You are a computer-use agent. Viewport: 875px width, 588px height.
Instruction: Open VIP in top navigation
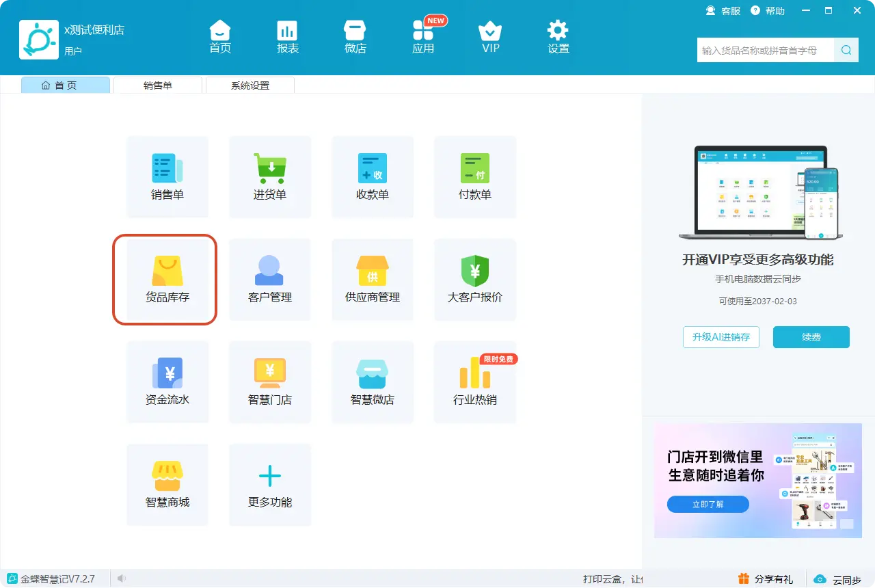coord(491,37)
